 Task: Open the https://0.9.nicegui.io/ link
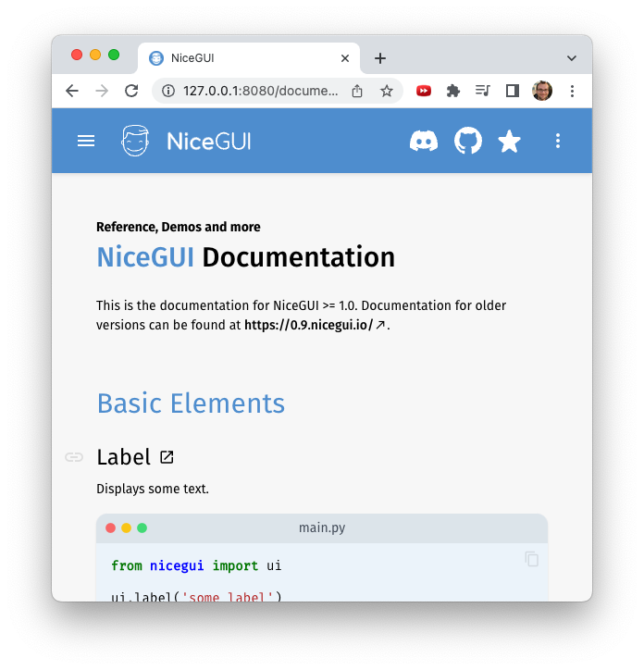pos(315,325)
